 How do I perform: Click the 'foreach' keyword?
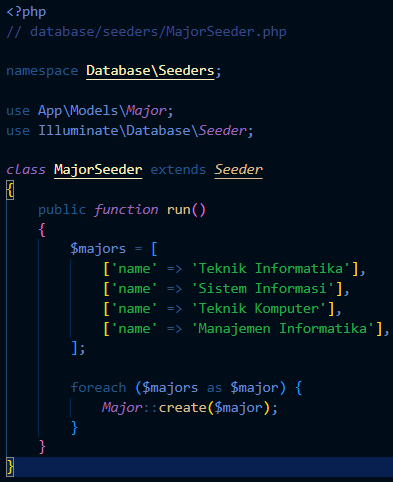tap(98, 388)
